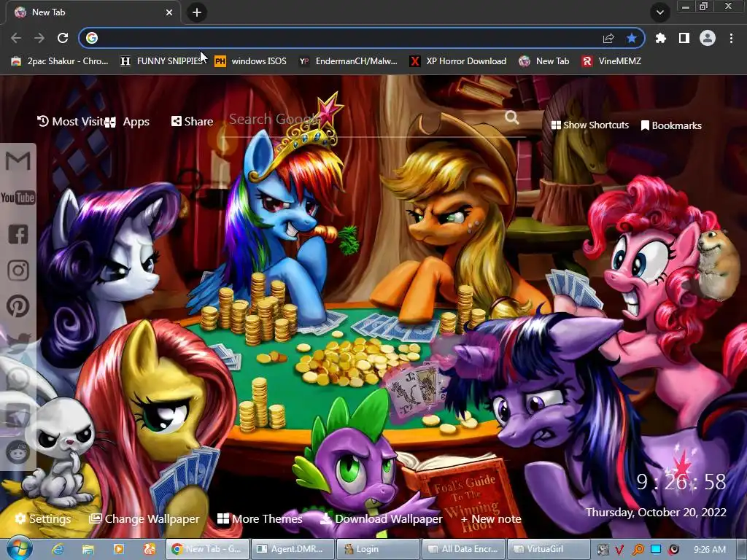This screenshot has height=560, width=747.
Task: Open Twitter bird icon in the sidebar
Action: 18,342
